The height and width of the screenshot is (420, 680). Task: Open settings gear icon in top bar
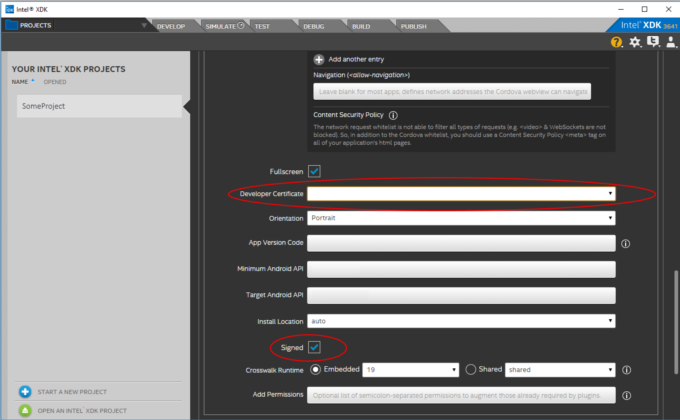[635, 42]
